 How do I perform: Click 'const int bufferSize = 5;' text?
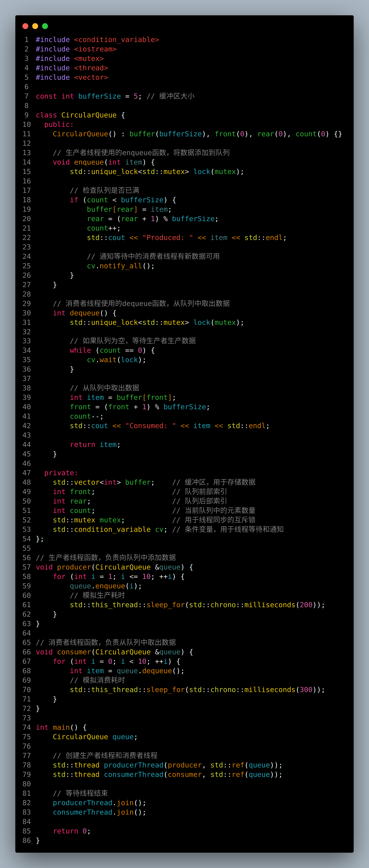pos(89,96)
